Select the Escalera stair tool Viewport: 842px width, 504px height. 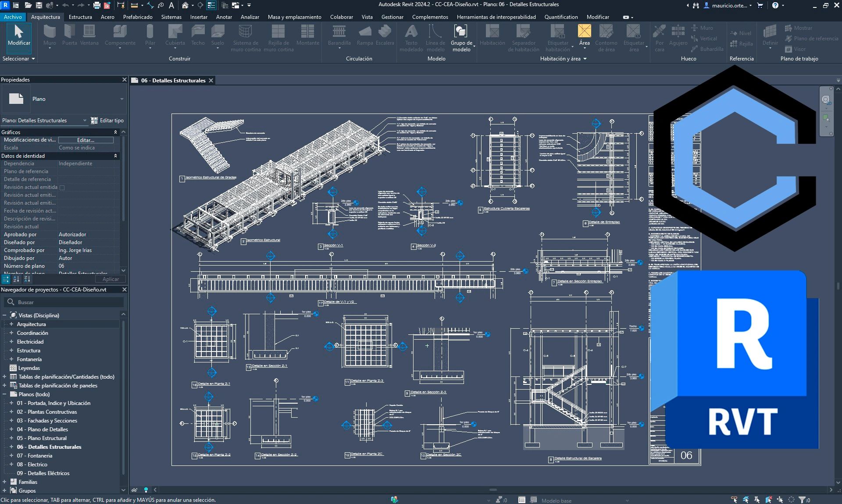point(385,35)
